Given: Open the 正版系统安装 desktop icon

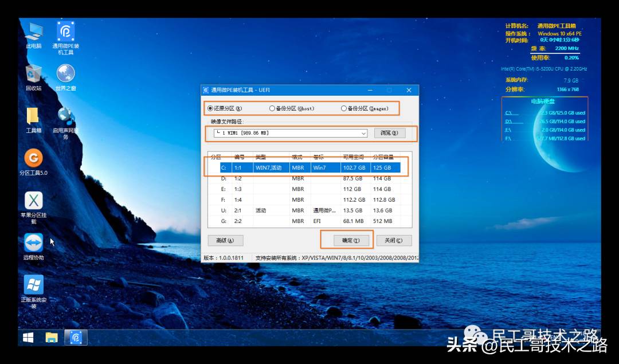Looking at the screenshot, I should coord(34,292).
